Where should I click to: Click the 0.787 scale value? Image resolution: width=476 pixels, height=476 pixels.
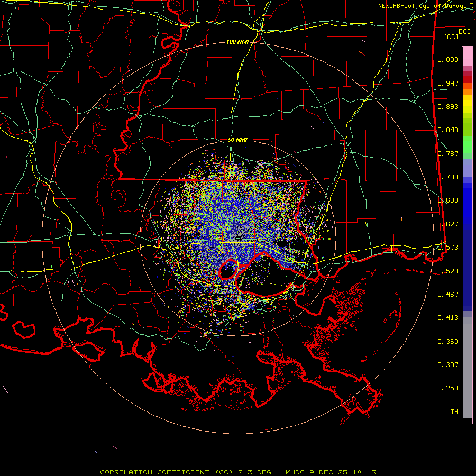coord(448,153)
